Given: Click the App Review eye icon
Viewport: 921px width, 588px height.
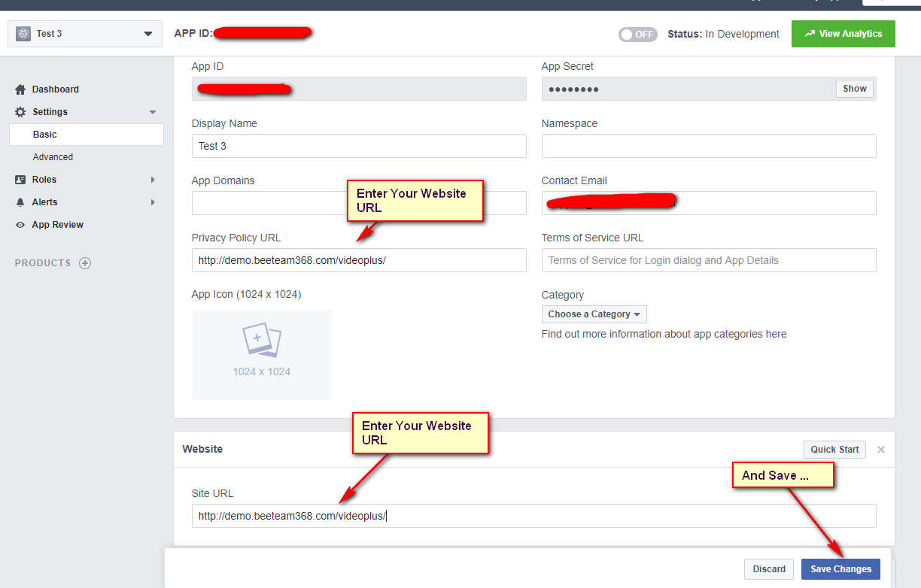Looking at the screenshot, I should tap(20, 225).
